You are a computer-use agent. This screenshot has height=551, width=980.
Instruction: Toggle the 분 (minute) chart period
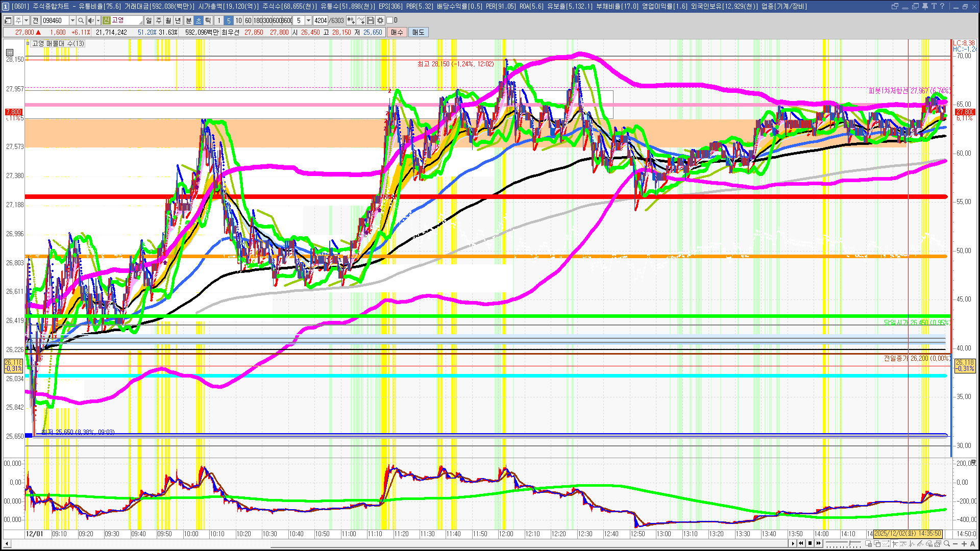(x=188, y=20)
